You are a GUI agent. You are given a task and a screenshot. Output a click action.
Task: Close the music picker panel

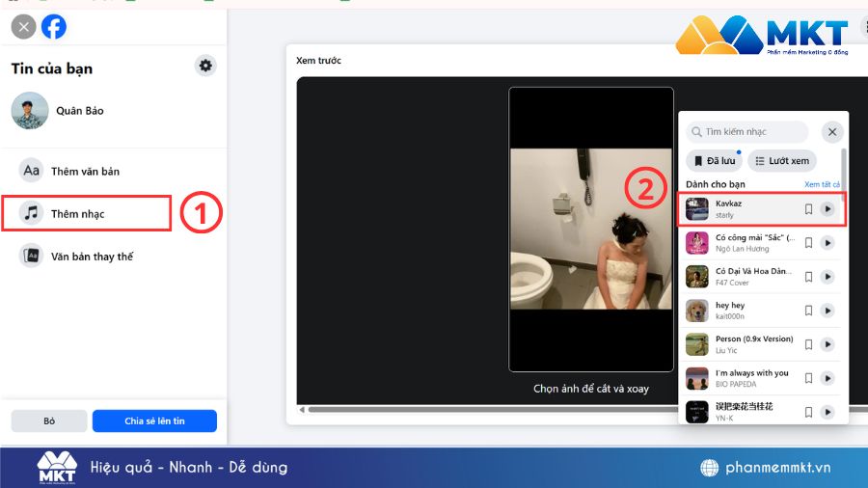(x=832, y=132)
